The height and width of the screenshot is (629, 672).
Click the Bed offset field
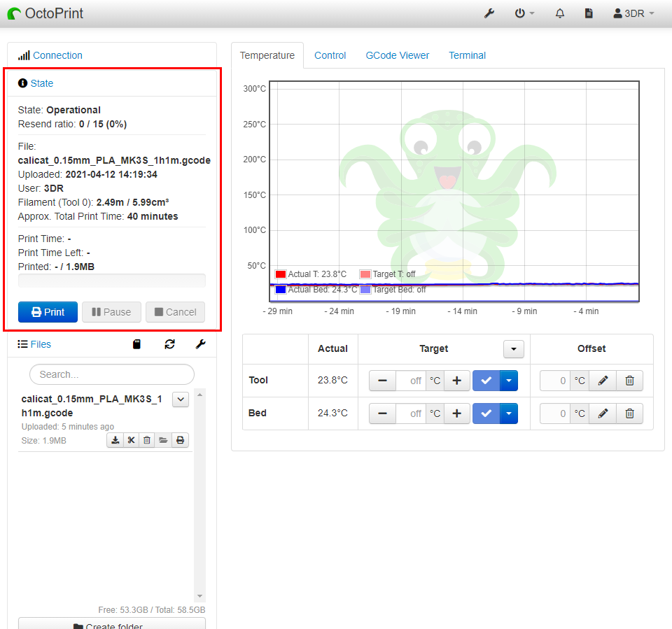(555, 414)
